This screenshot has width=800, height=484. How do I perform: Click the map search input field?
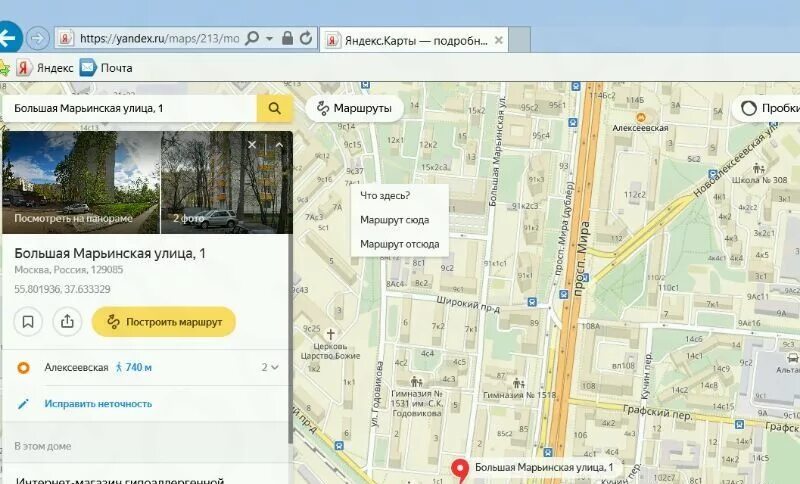[130, 108]
